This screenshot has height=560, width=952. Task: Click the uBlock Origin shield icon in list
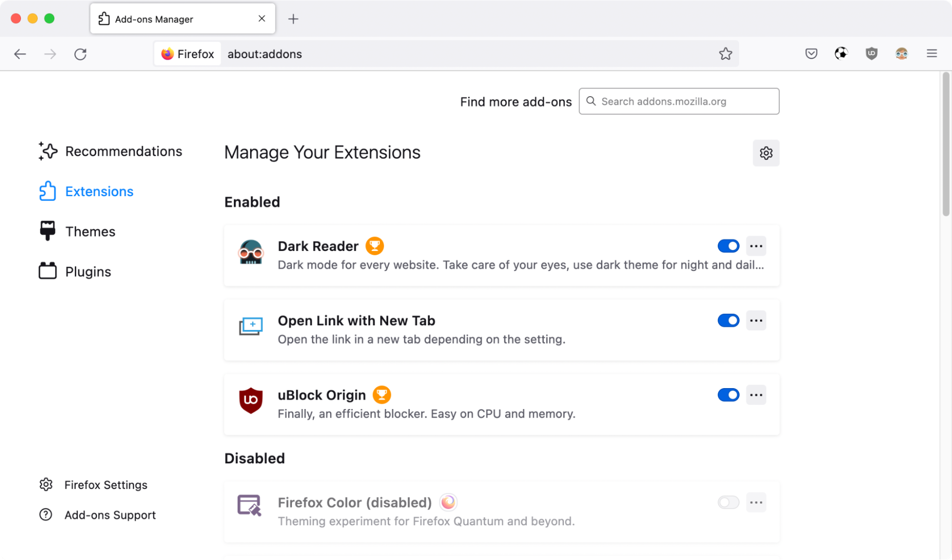click(x=251, y=401)
